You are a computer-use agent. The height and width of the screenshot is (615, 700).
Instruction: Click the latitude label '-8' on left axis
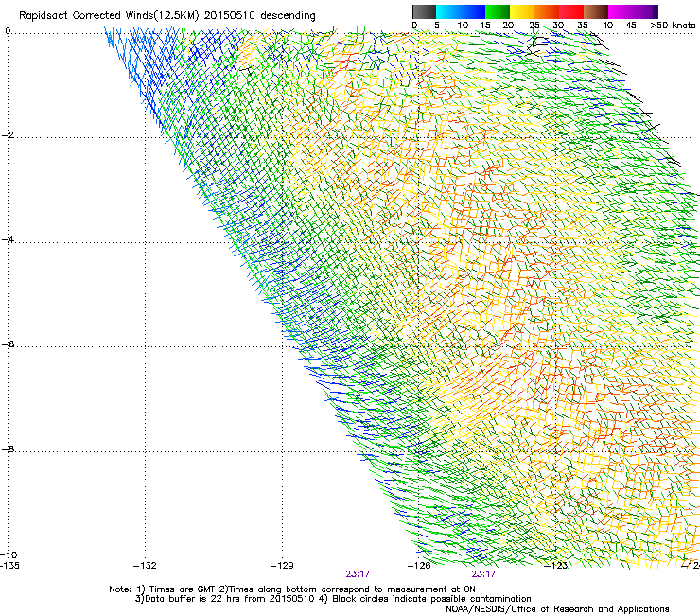(8, 448)
